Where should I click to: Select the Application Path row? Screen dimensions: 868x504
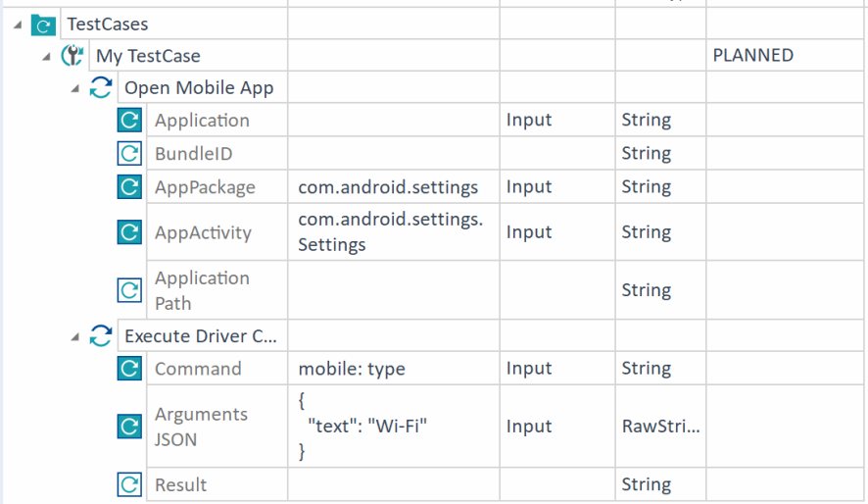202,290
